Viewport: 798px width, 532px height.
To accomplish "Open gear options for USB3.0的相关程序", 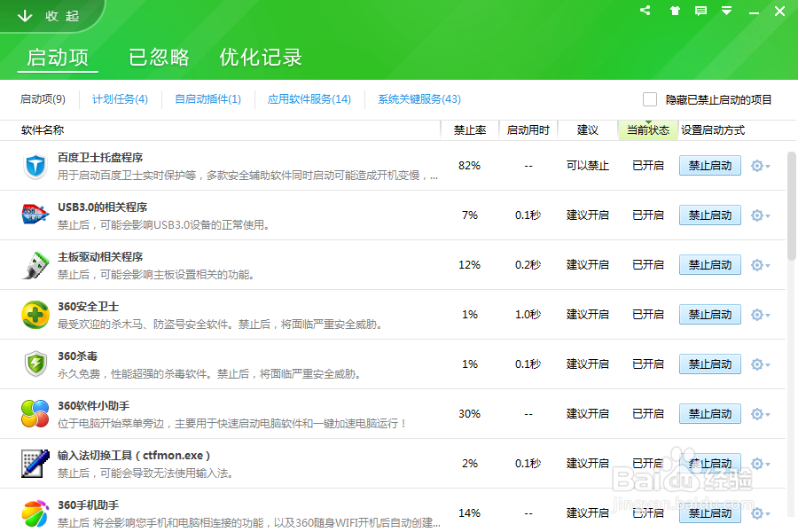I will click(x=761, y=215).
